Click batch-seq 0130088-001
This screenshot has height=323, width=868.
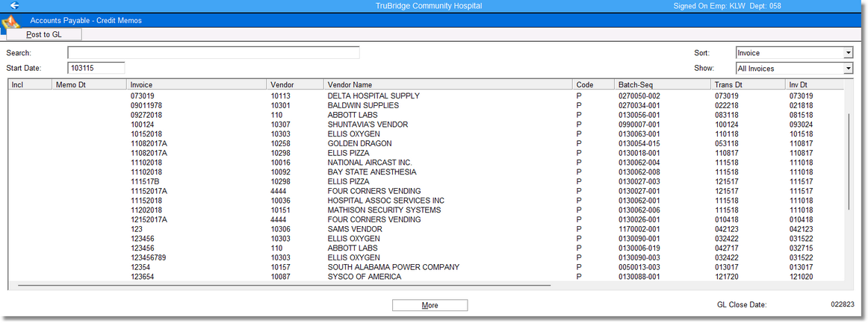click(639, 277)
